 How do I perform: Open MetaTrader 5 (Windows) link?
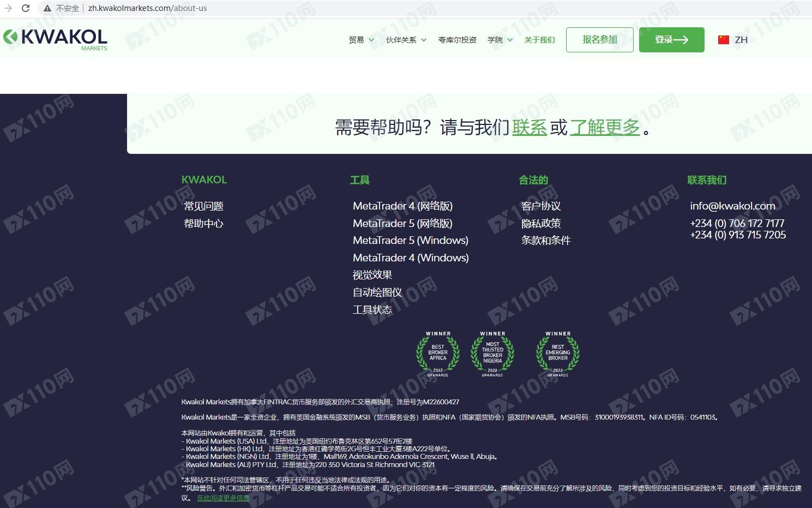tap(410, 241)
